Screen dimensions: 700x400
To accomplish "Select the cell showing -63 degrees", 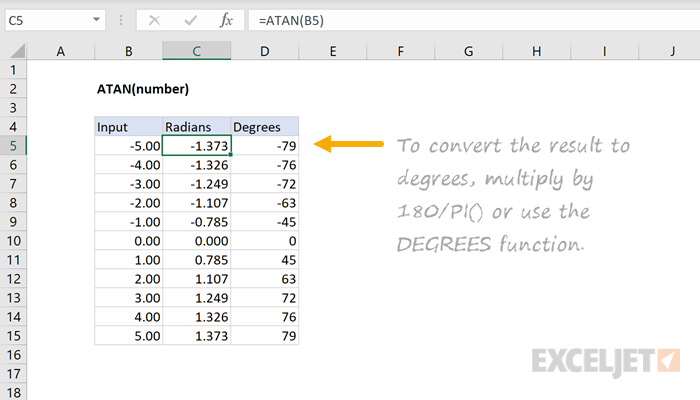I will (x=265, y=203).
